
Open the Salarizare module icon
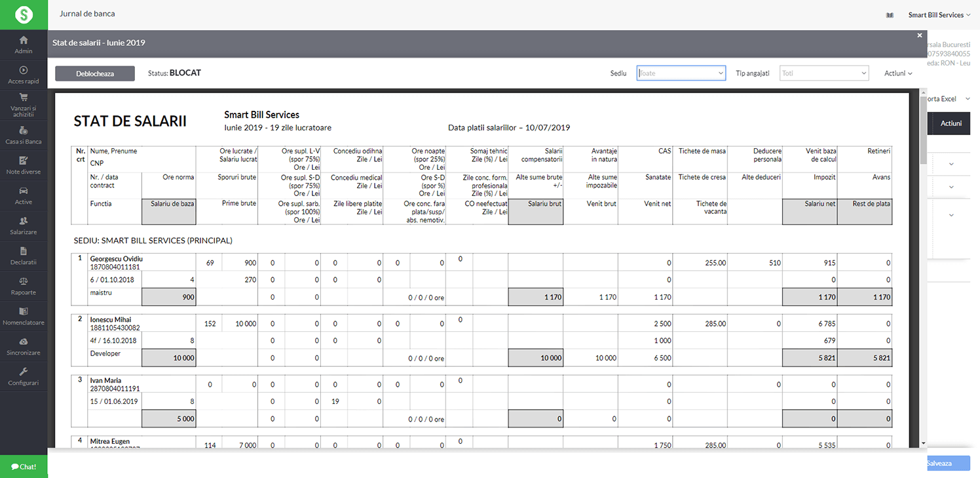pos(24,221)
